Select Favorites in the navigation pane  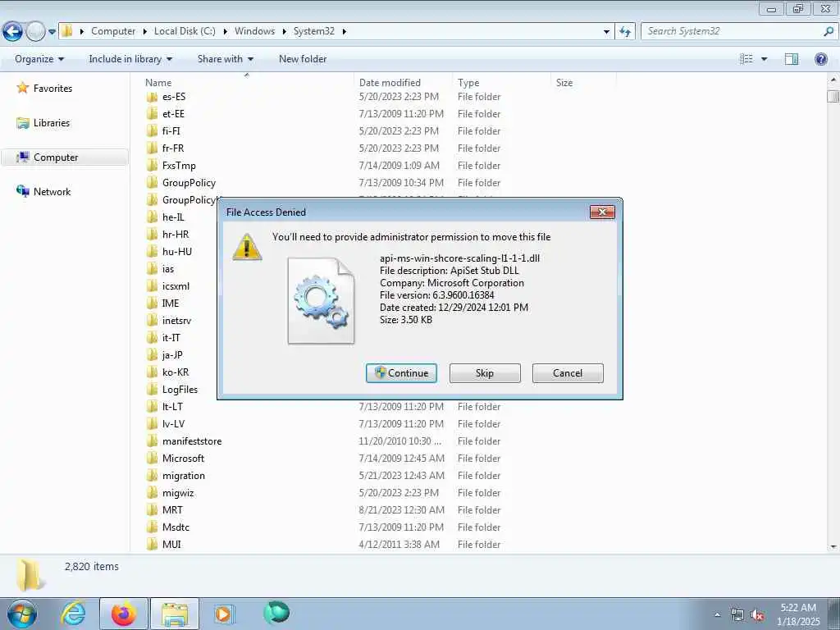pos(52,89)
